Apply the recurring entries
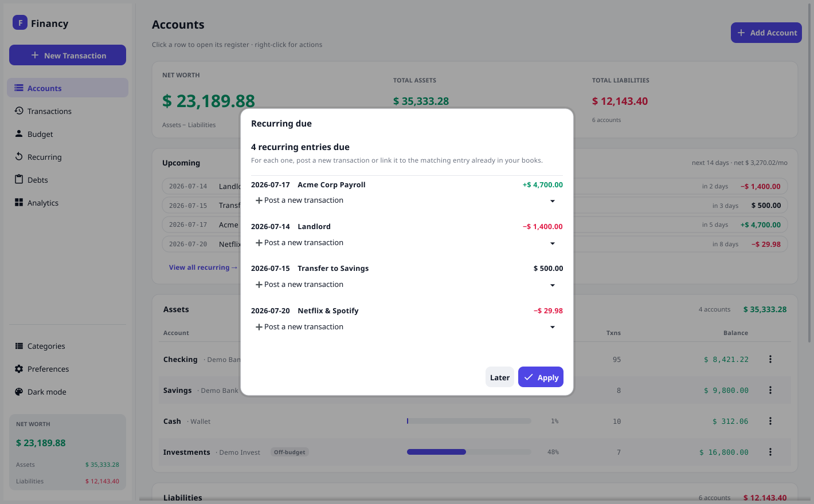This screenshot has width=814, height=504. click(541, 377)
